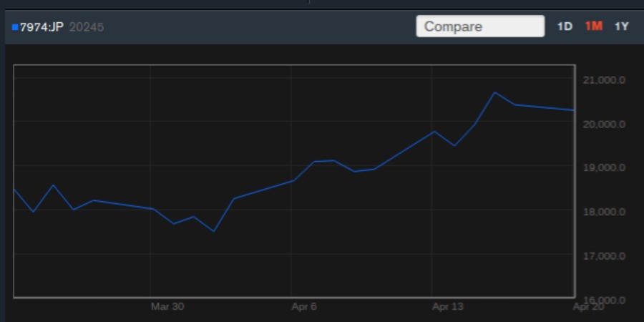644x322 pixels.
Task: Select the 7974:JP ticker label
Action: click(42, 27)
